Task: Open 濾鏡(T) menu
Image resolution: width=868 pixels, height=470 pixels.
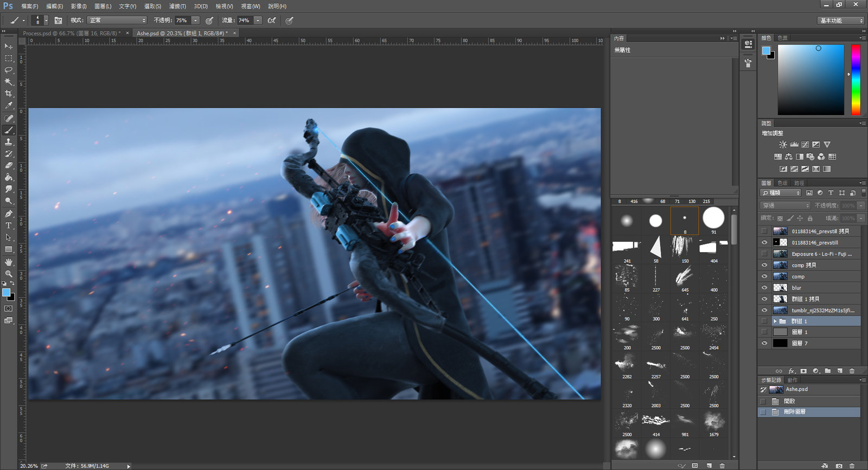Action: 177,6
